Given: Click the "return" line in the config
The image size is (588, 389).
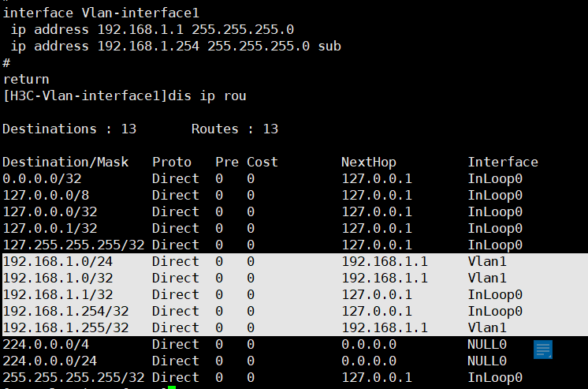Looking at the screenshot, I should click(26, 79).
